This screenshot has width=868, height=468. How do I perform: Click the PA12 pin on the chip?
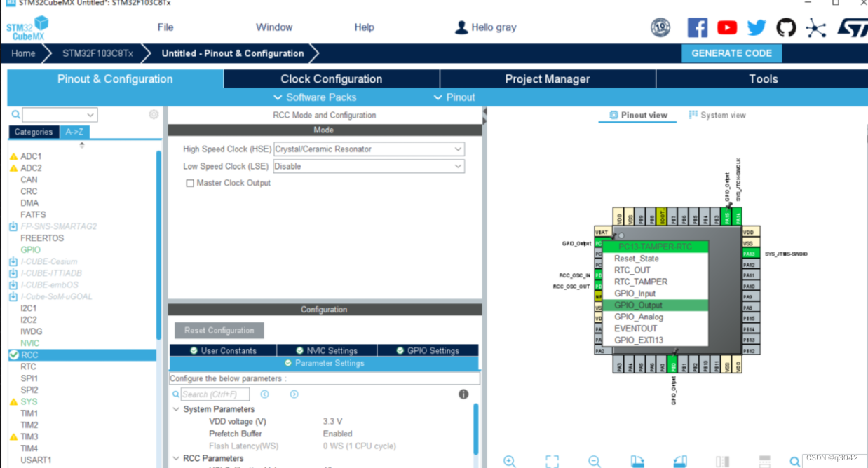750,265
